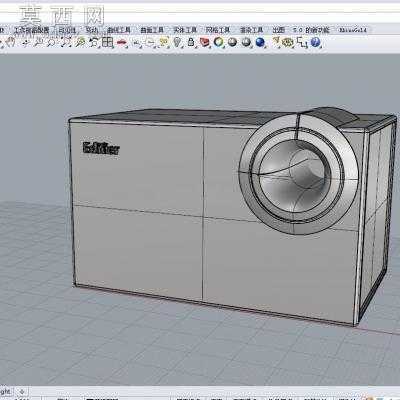This screenshot has width=400, height=400.
Task: Select the Pan view hand tool
Action: coord(11,42)
